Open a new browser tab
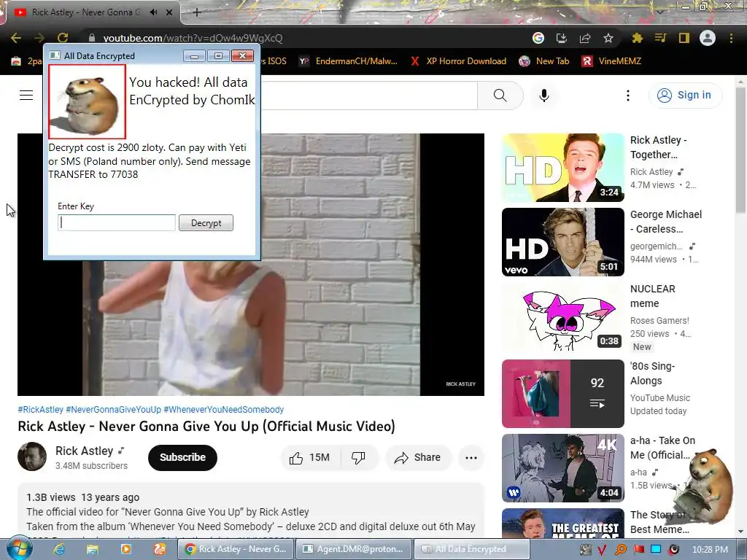 (197, 12)
